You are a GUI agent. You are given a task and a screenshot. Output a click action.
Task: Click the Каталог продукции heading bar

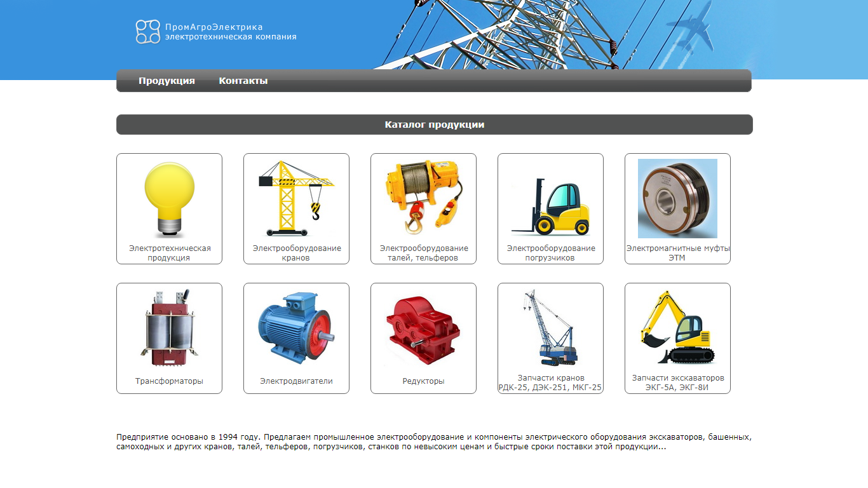435,125
